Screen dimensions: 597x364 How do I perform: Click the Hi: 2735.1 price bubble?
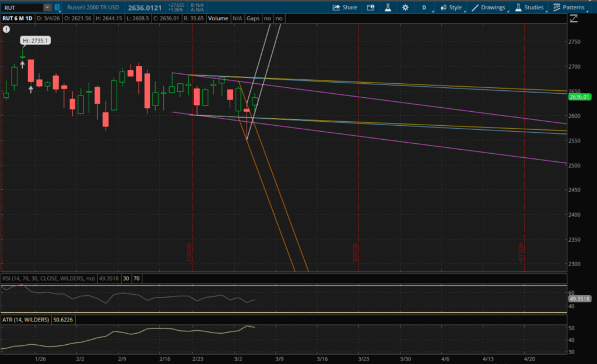coord(28,40)
